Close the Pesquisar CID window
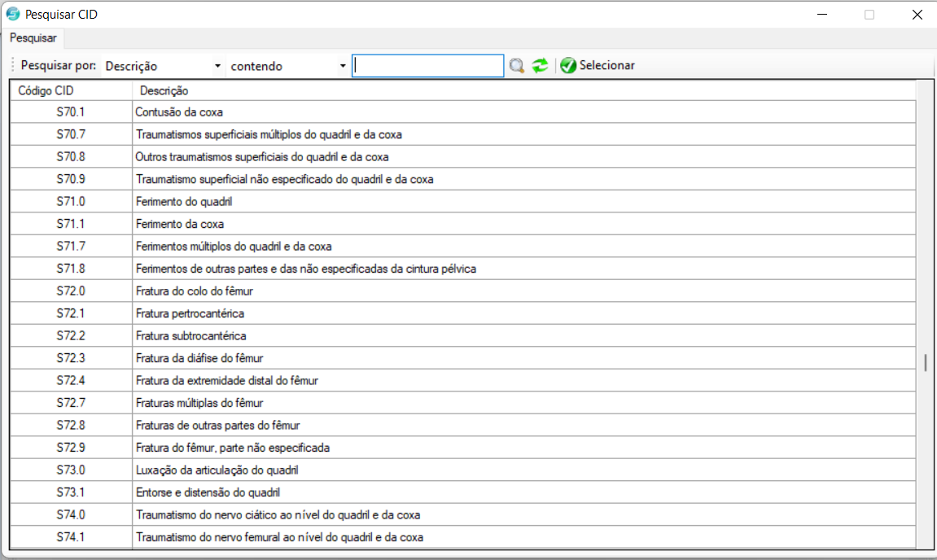 917,15
